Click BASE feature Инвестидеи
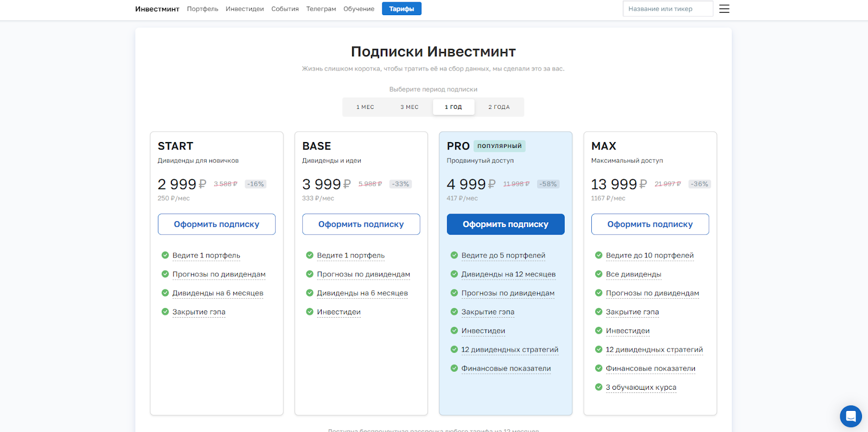Screen dimensions: 868x432 339,312
